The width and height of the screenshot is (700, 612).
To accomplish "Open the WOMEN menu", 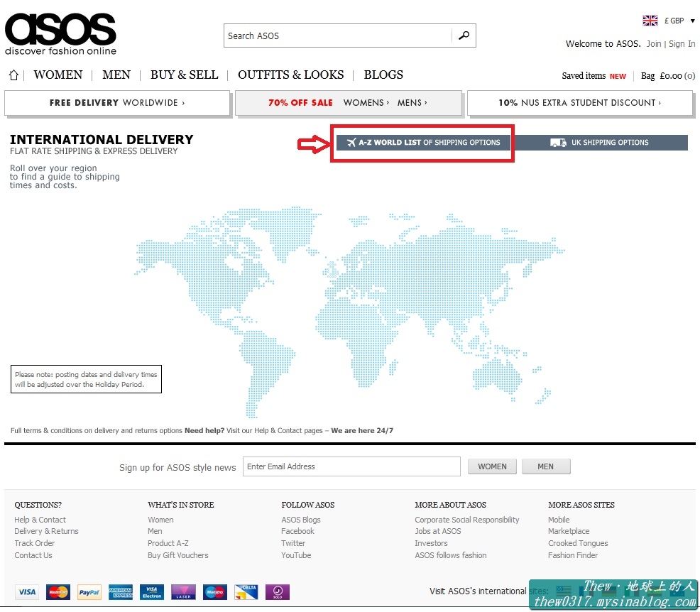I will pyautogui.click(x=58, y=75).
